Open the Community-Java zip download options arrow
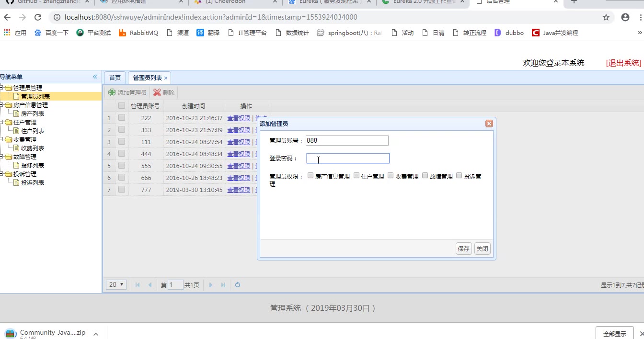Viewport: 644px width, 339px height. (96, 334)
